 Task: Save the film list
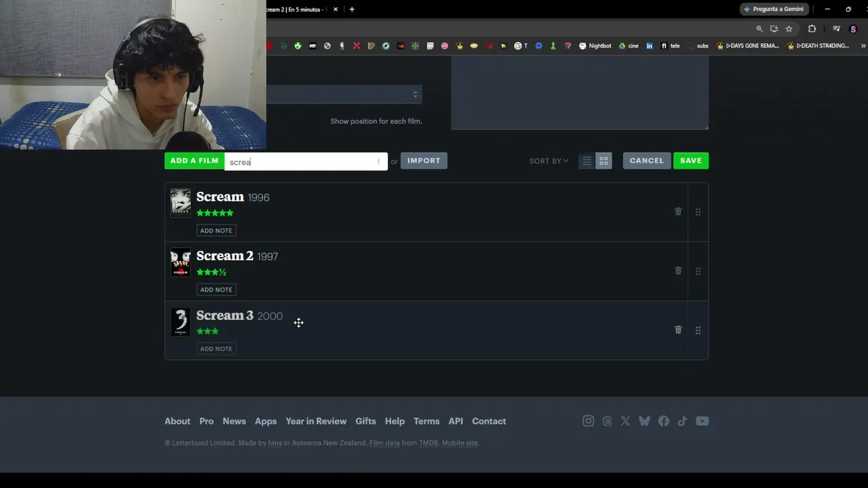(x=691, y=161)
